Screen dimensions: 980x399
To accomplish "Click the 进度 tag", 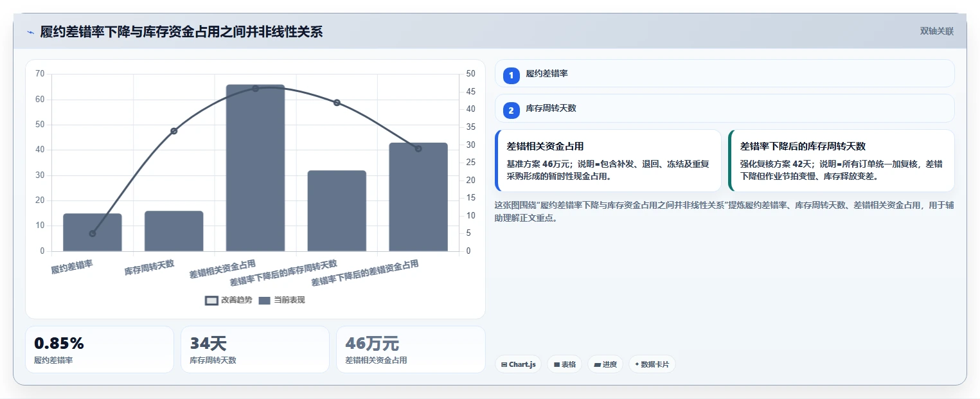I will (605, 364).
